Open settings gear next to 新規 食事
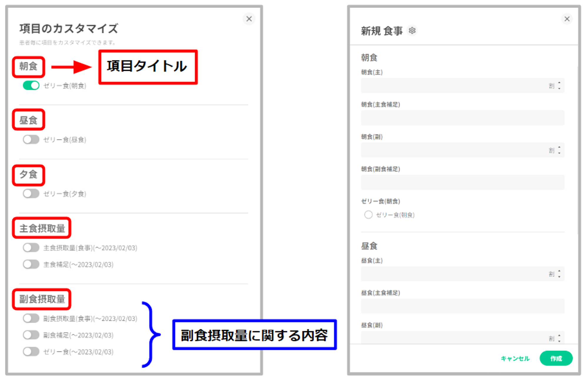Screen dimensions: 588x381 [x=412, y=31]
